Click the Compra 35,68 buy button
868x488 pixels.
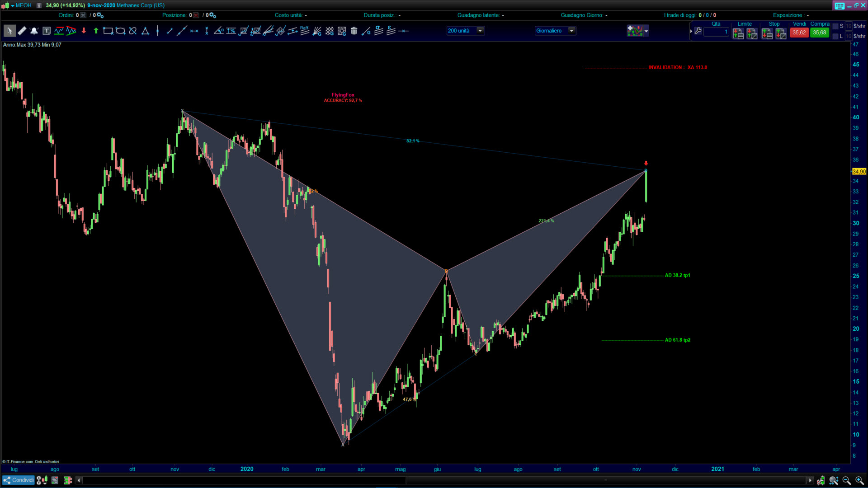pos(819,33)
